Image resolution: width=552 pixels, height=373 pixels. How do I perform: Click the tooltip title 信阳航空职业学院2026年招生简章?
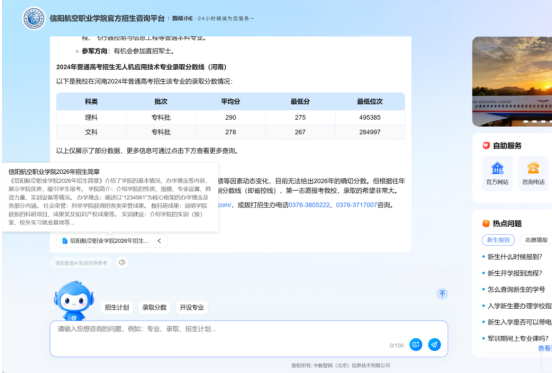[x=54, y=172]
